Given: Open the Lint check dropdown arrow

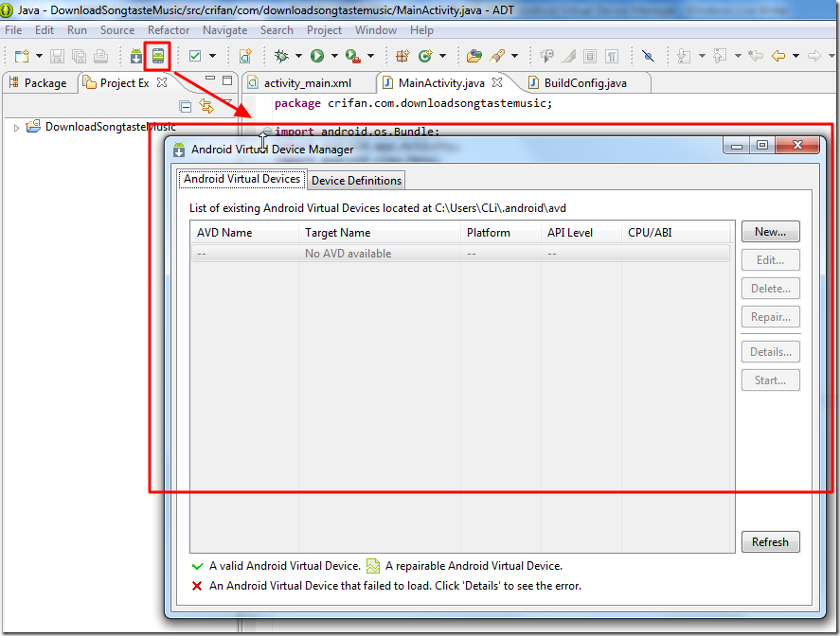Looking at the screenshot, I should pos(212,56).
